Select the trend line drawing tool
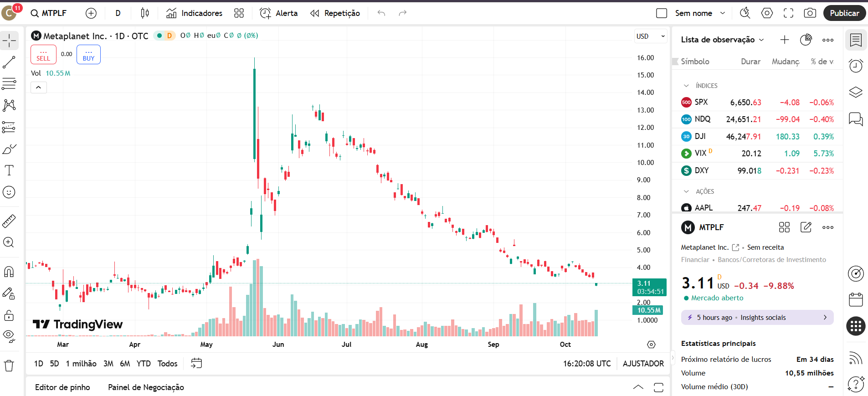Image resolution: width=868 pixels, height=396 pixels. tap(9, 62)
